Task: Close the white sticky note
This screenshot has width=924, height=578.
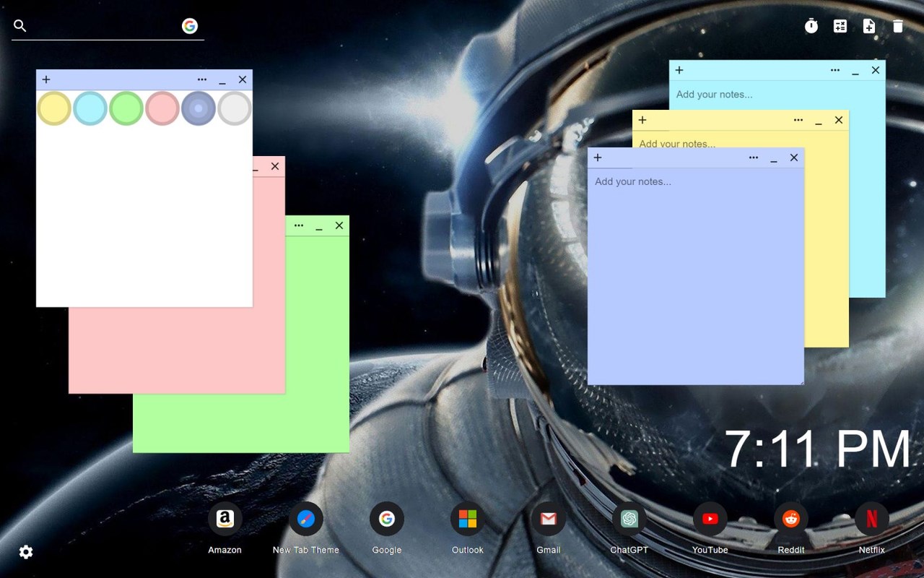Action: pyautogui.click(x=243, y=79)
